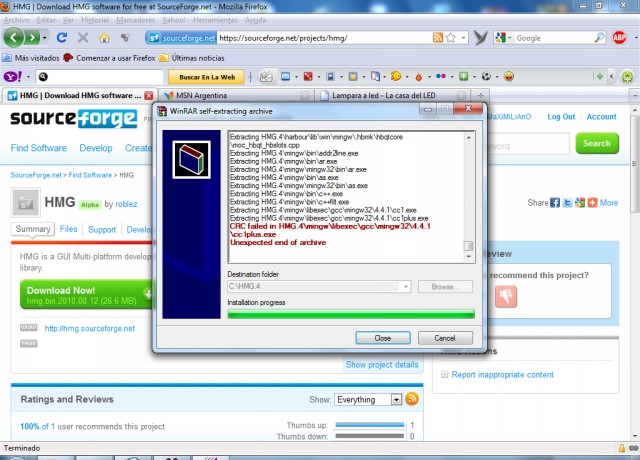640x460 pixels.
Task: Open Marcadores menu
Action: [136, 20]
